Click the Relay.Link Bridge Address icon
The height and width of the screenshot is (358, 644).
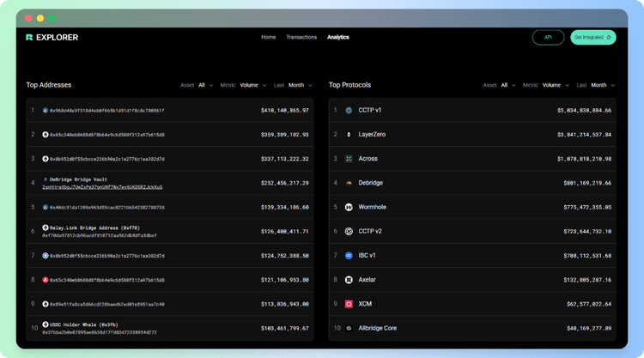pyautogui.click(x=46, y=228)
